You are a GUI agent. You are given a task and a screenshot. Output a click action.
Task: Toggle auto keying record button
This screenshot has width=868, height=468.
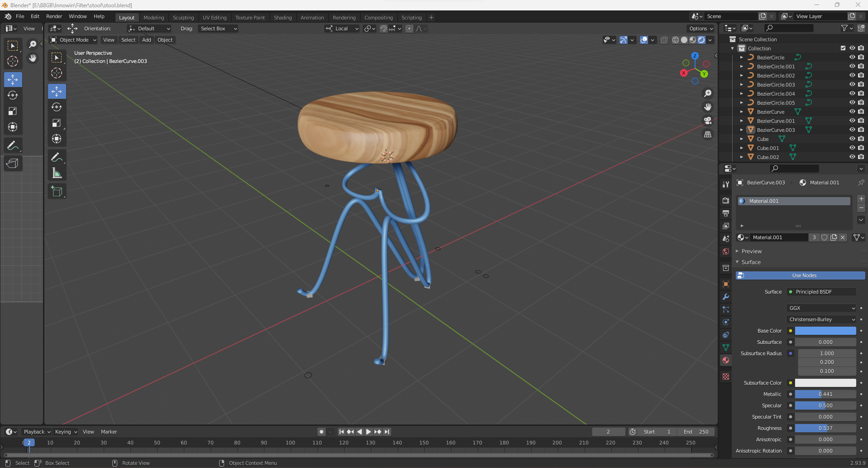[321, 432]
